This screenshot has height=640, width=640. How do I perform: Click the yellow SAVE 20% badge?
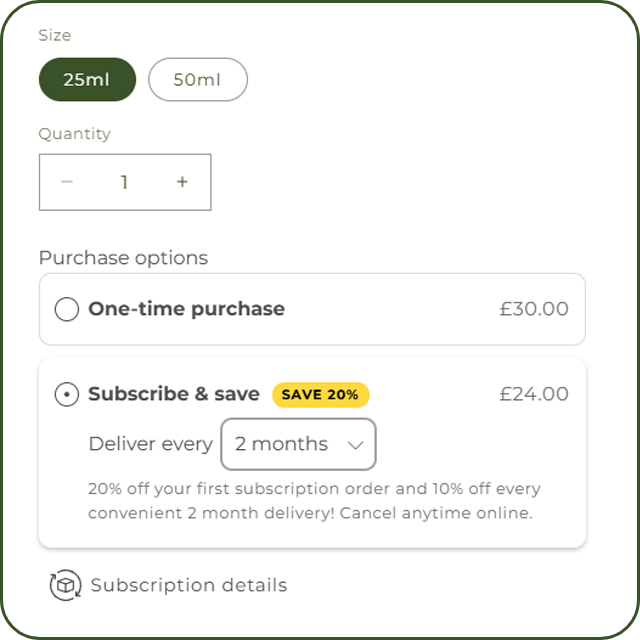(320, 394)
